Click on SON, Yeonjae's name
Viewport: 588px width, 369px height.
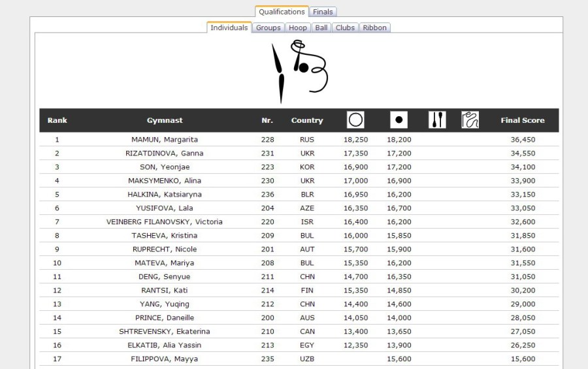click(165, 167)
